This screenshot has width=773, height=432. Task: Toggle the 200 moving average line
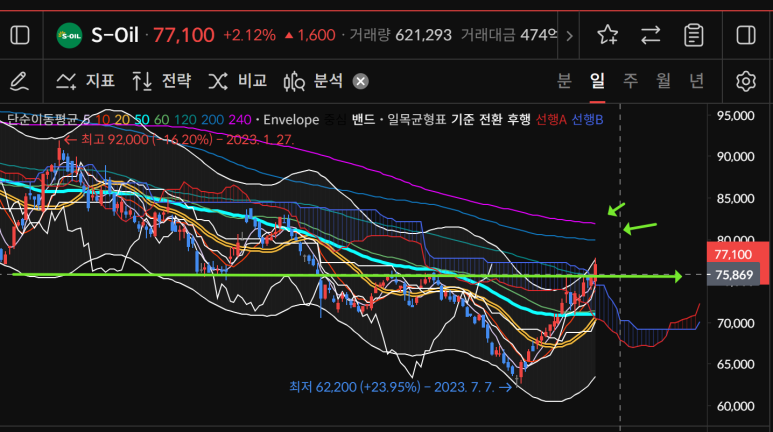(212, 119)
